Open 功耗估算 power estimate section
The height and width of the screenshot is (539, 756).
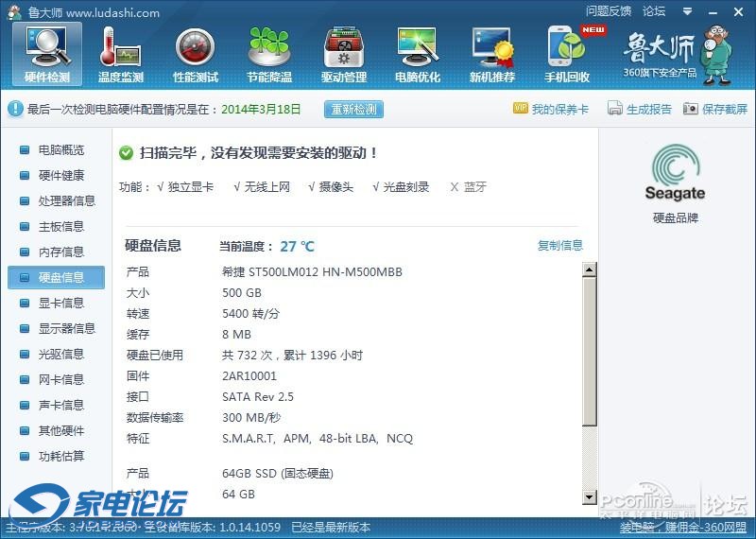60,457
